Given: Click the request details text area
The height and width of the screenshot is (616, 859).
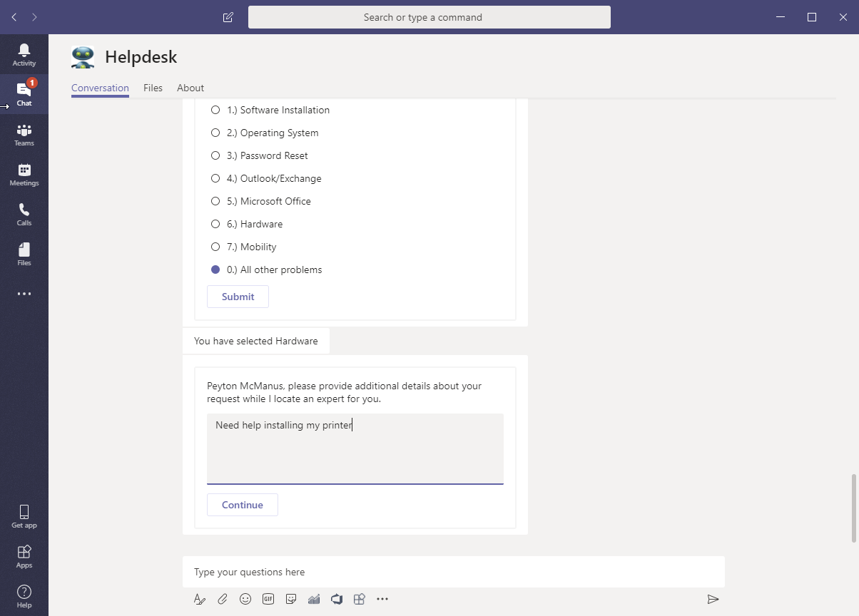Looking at the screenshot, I should (x=355, y=449).
